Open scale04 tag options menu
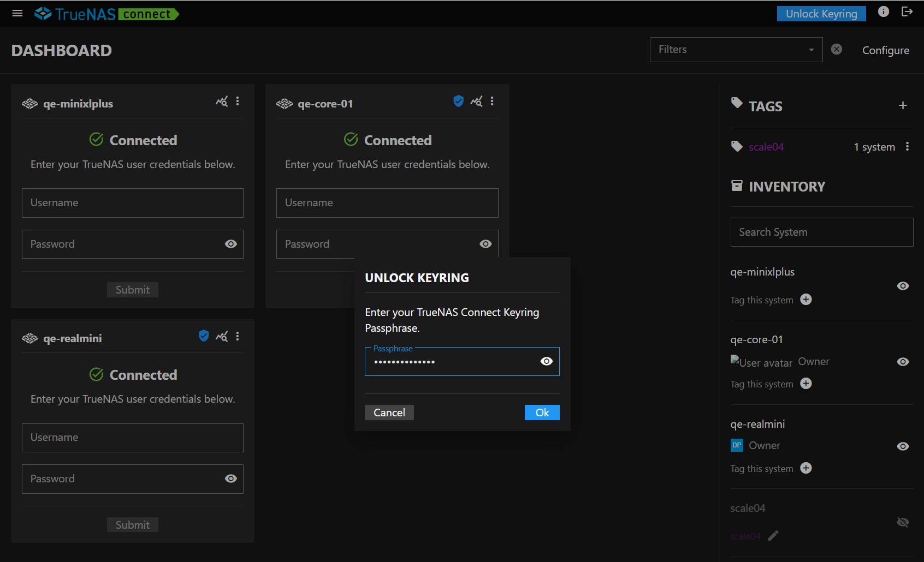This screenshot has width=924, height=562. (907, 147)
